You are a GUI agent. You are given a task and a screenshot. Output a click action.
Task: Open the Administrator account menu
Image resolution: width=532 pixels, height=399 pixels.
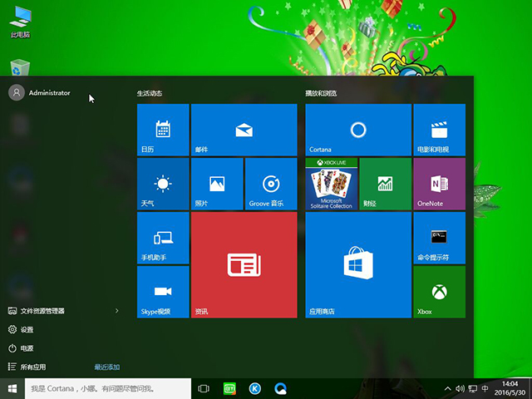click(40, 93)
